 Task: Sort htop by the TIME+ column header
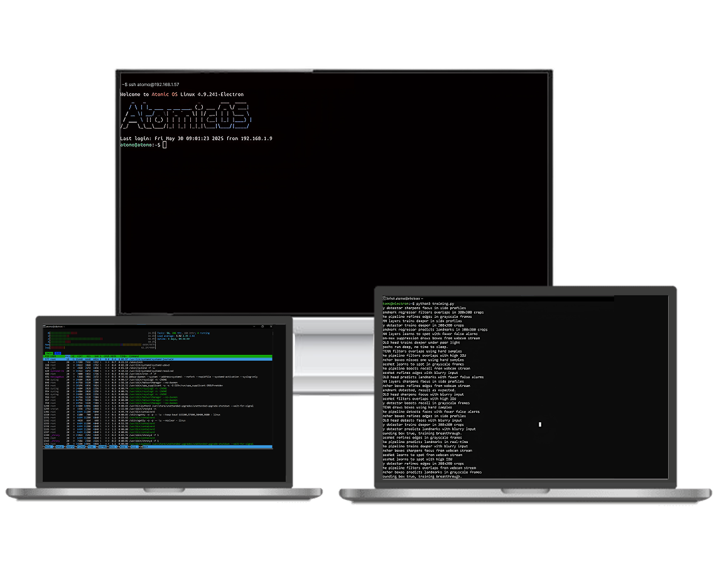tap(123, 356)
